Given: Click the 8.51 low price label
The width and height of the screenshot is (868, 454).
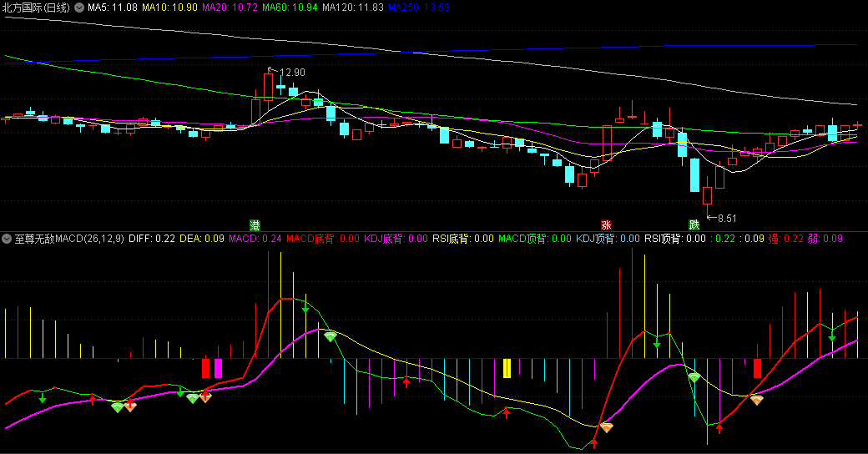Looking at the screenshot, I should click(728, 218).
